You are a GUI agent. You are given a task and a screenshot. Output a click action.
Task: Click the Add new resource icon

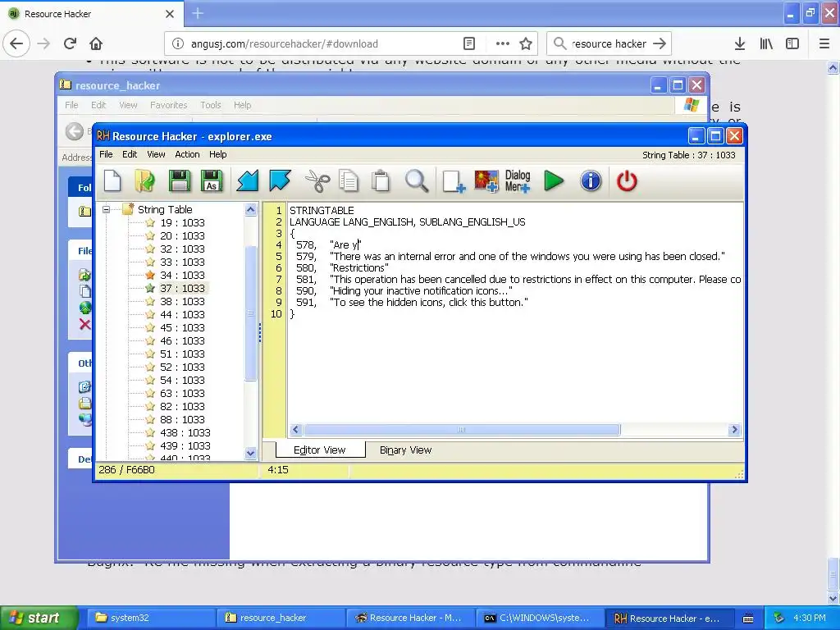pos(454,181)
